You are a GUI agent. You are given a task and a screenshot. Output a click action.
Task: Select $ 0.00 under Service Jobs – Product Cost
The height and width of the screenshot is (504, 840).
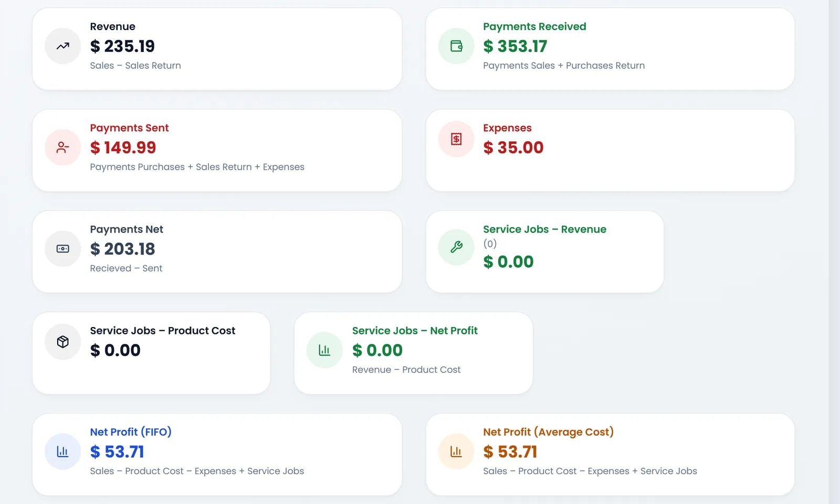[115, 350]
